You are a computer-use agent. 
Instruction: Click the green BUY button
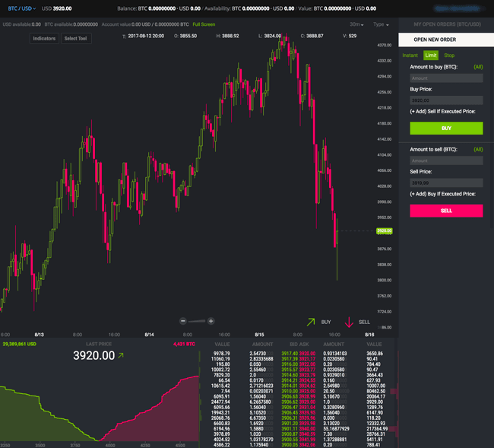(x=446, y=129)
